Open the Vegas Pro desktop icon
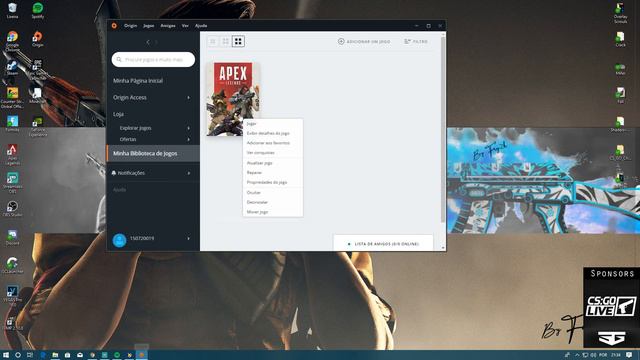Screen dimensions: 640x360 coord(12,295)
